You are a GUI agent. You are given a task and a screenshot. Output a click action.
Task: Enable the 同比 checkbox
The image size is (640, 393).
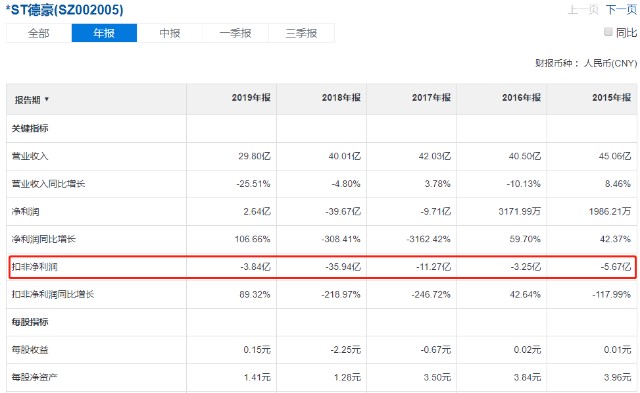608,32
